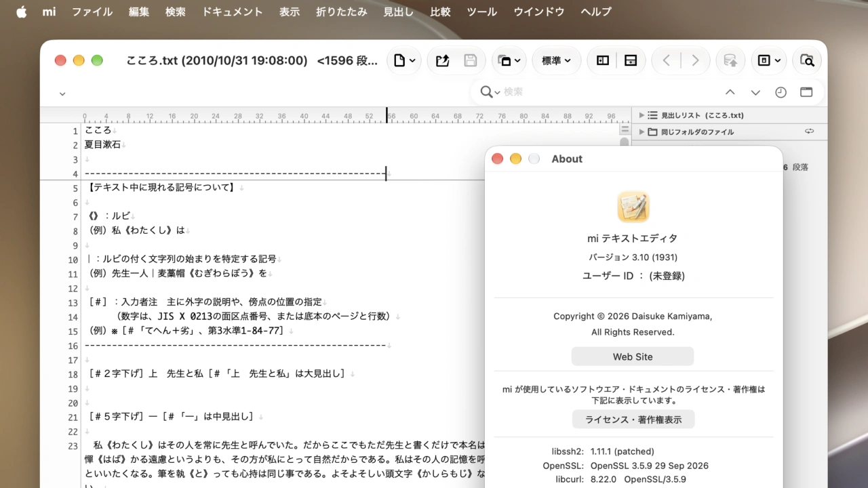Open the ツール menu
The width and height of the screenshot is (868, 488).
[482, 12]
